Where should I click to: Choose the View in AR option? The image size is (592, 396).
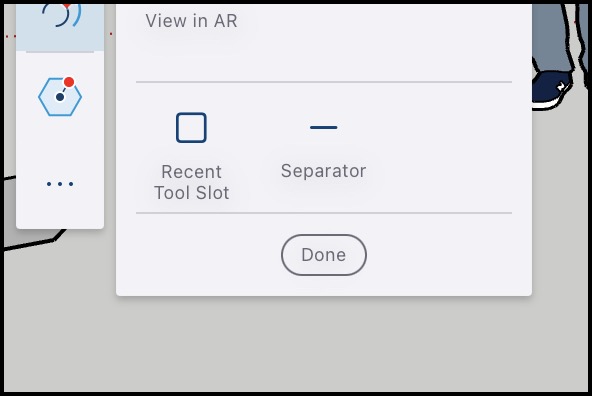click(x=191, y=21)
